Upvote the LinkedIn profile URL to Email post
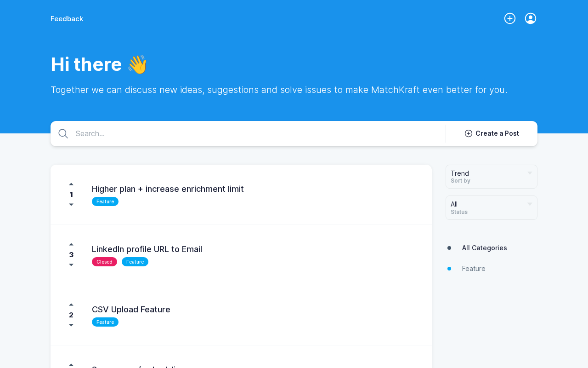The image size is (588, 368). [x=71, y=244]
